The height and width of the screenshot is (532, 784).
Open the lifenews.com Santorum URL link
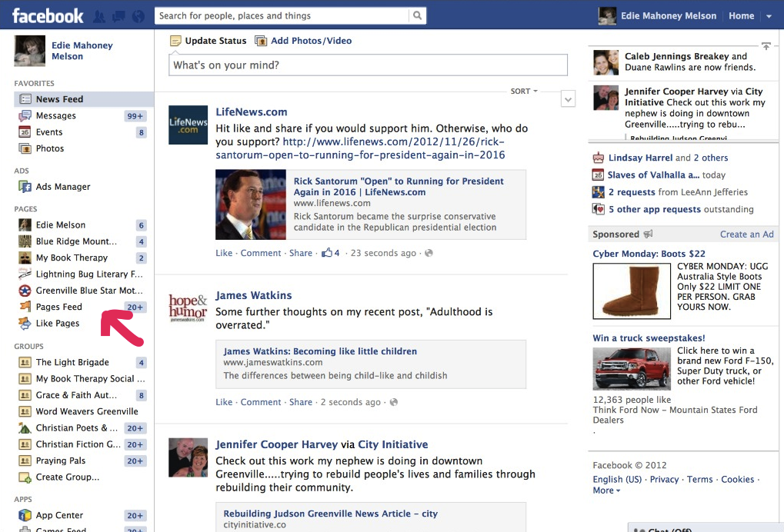[360, 148]
